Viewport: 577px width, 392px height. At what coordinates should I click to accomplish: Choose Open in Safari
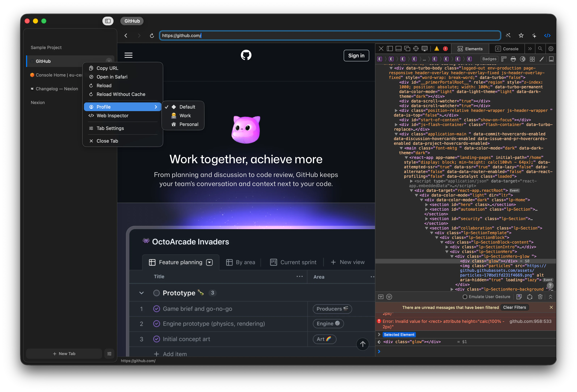[x=123, y=77]
